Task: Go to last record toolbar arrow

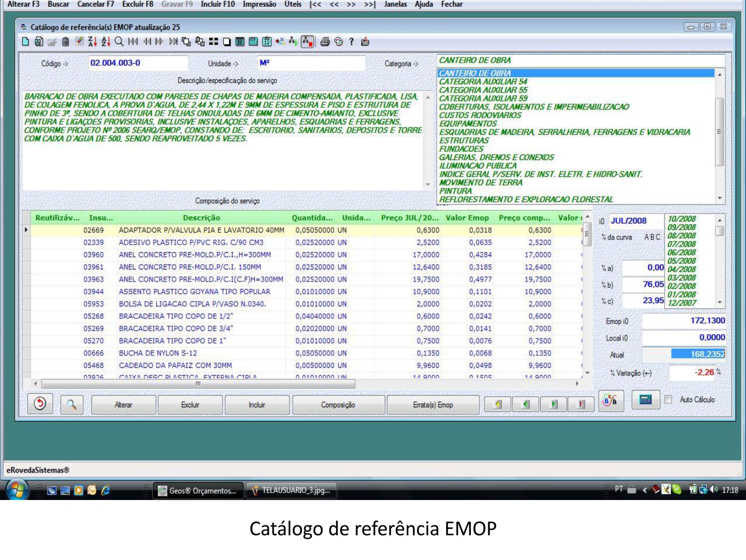Action: click(x=173, y=42)
